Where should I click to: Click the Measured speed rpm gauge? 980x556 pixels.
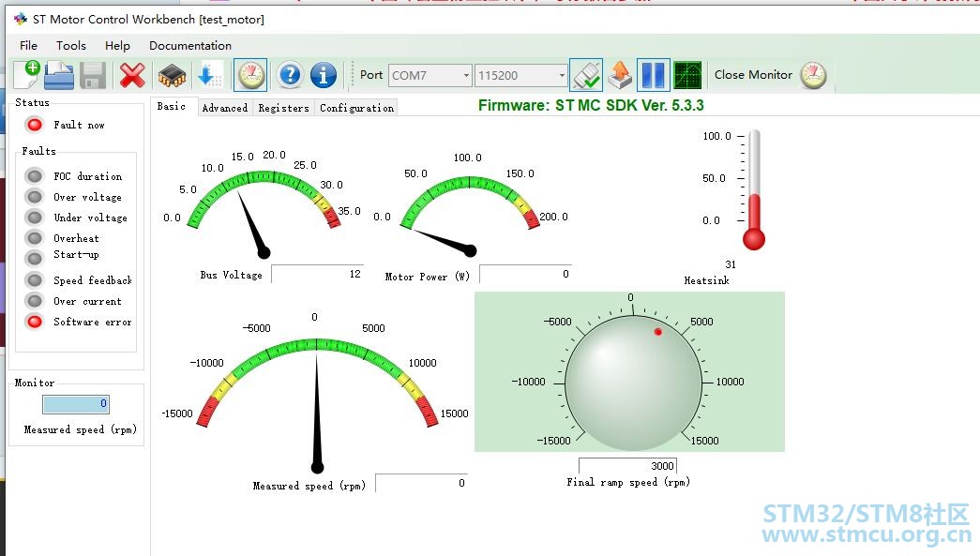coord(316,394)
